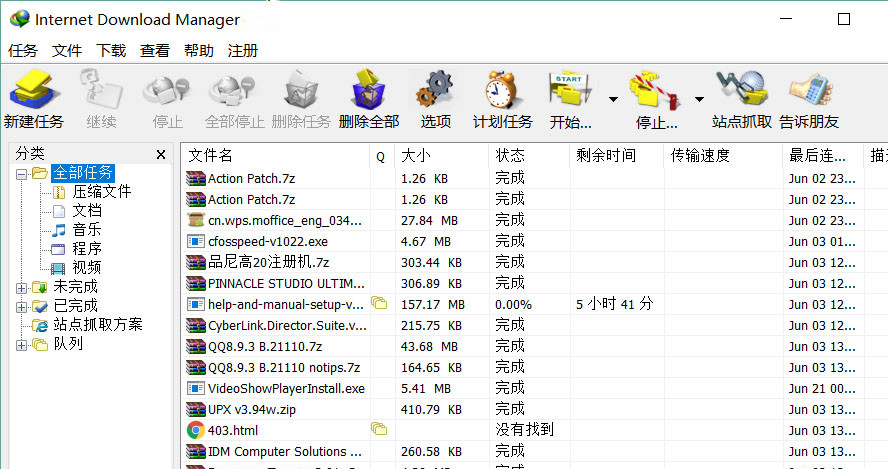
Task: Select cfosspeed-v1022.exe file row
Action: pos(535,241)
